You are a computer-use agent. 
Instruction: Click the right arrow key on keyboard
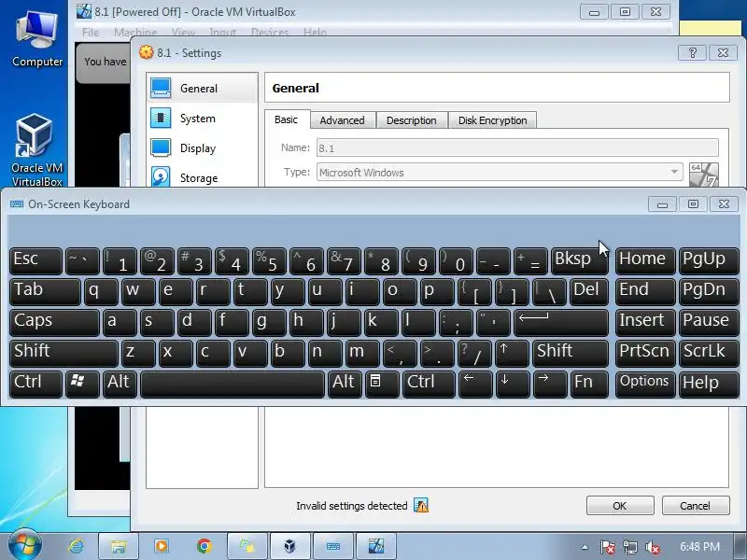coord(550,384)
